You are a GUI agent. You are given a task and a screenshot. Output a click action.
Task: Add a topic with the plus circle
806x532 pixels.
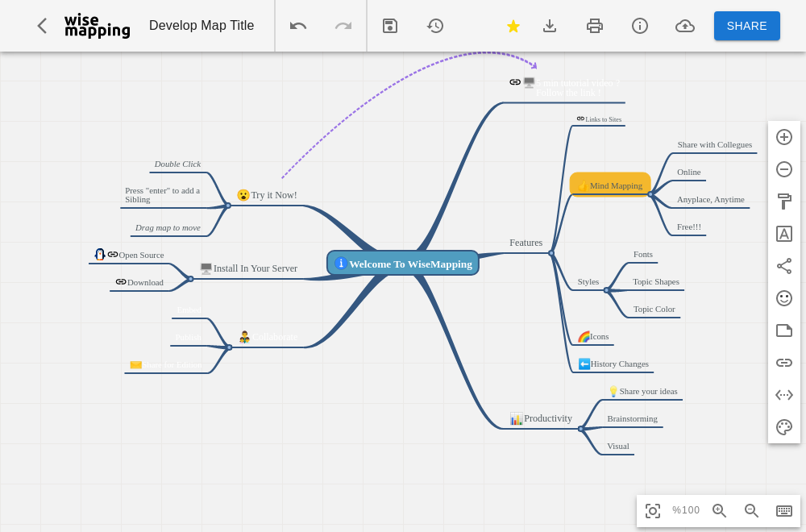click(784, 137)
